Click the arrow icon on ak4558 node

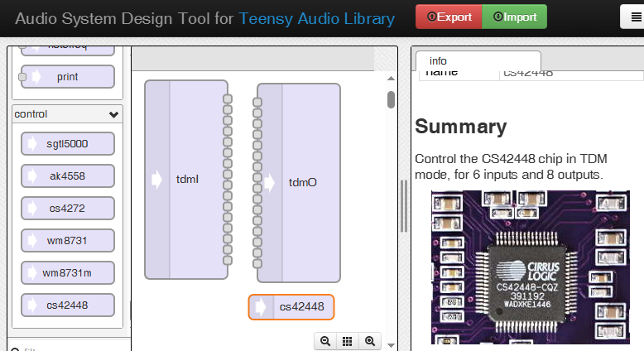click(31, 176)
